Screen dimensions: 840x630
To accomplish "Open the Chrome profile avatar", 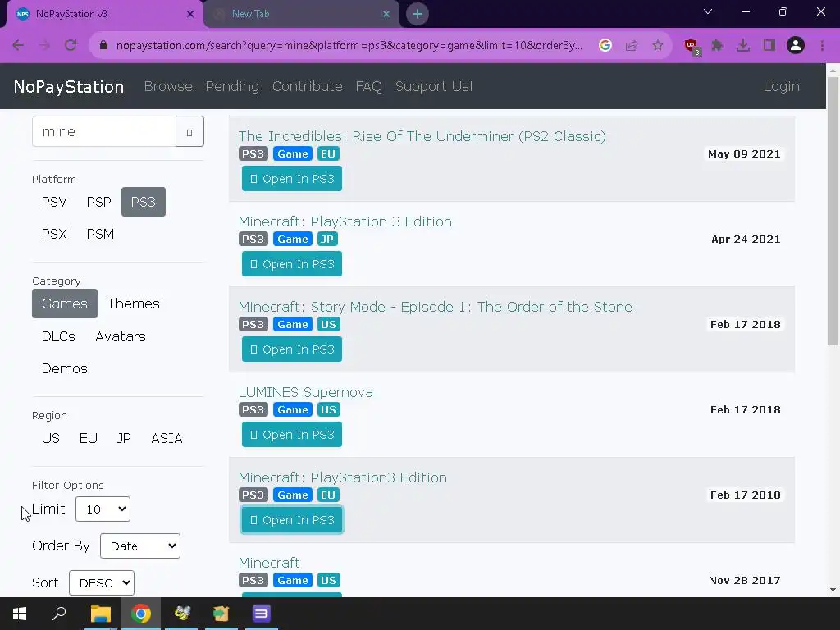I will [796, 46].
